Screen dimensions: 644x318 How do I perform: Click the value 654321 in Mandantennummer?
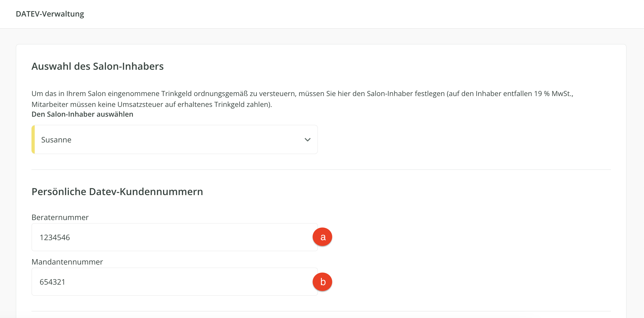tap(52, 282)
